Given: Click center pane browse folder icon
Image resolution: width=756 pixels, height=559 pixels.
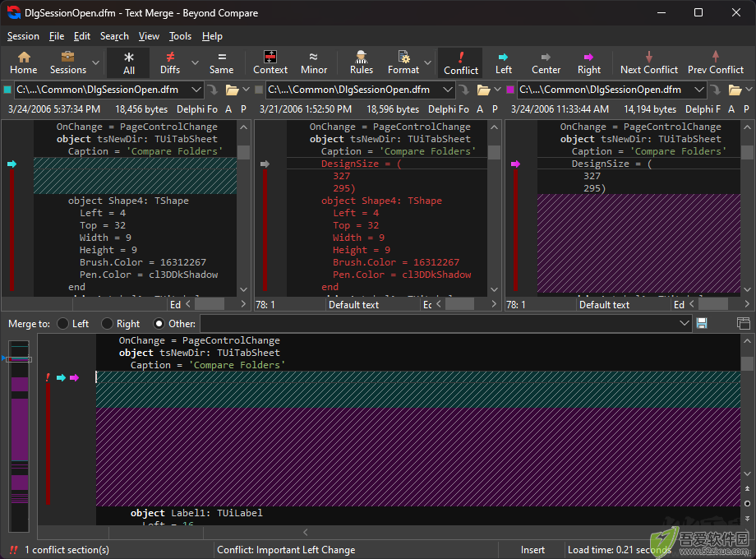Looking at the screenshot, I should click(x=483, y=90).
